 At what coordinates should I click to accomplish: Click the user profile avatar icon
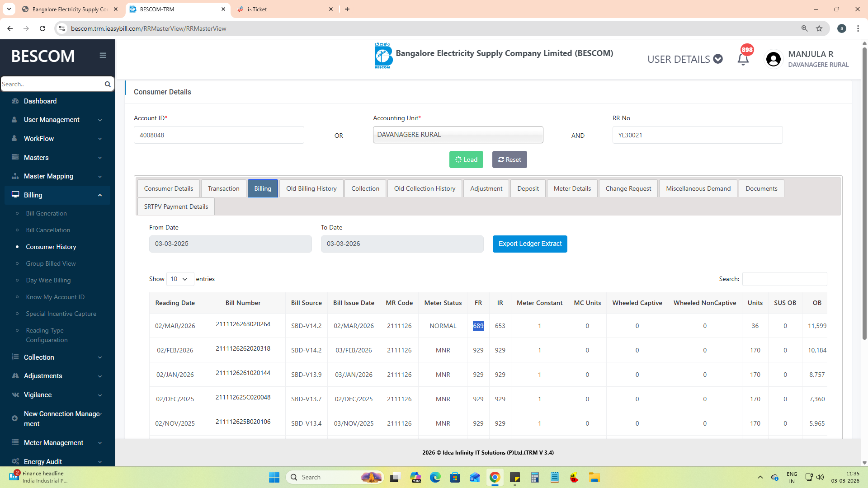point(773,59)
